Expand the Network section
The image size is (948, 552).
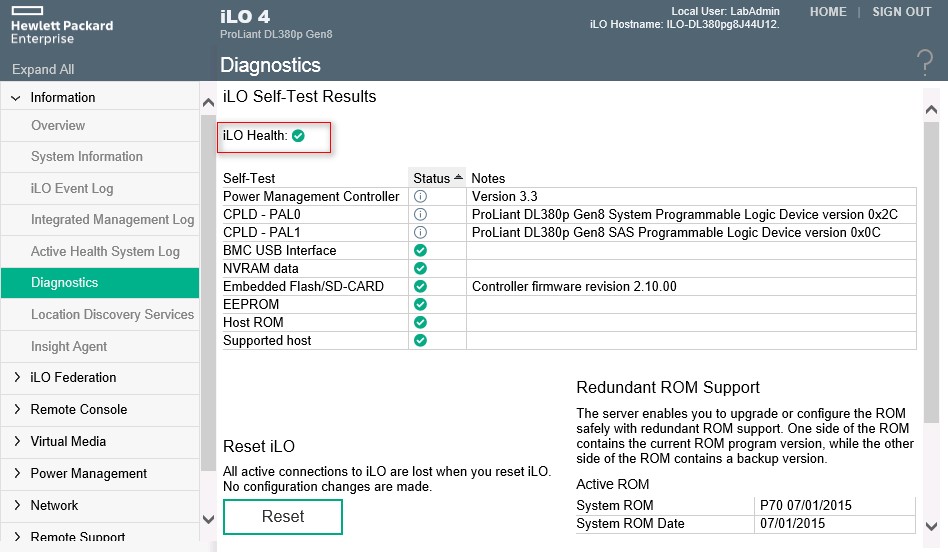tap(16, 505)
